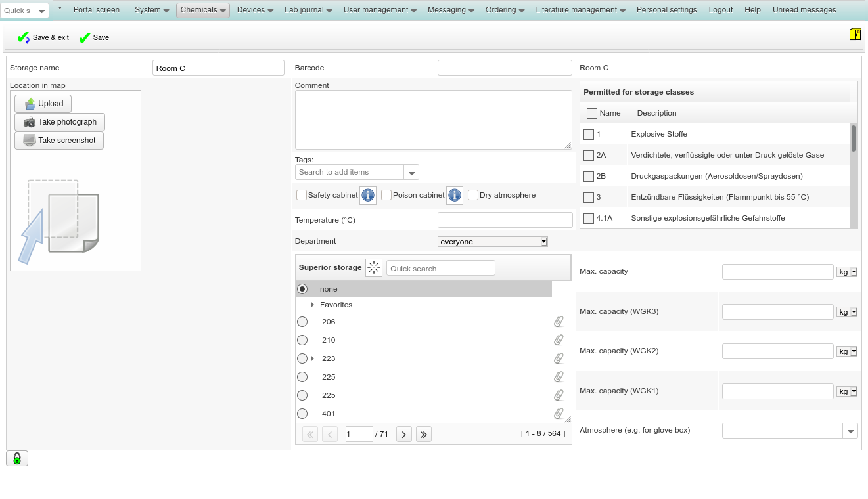Viewport: 868px width, 499px height.
Task: Expand the Favorites tree node
Action: click(x=312, y=305)
